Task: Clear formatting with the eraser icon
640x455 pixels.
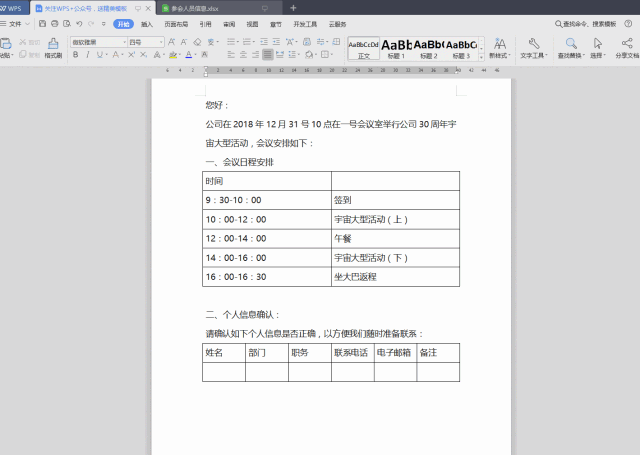Action: [198, 42]
